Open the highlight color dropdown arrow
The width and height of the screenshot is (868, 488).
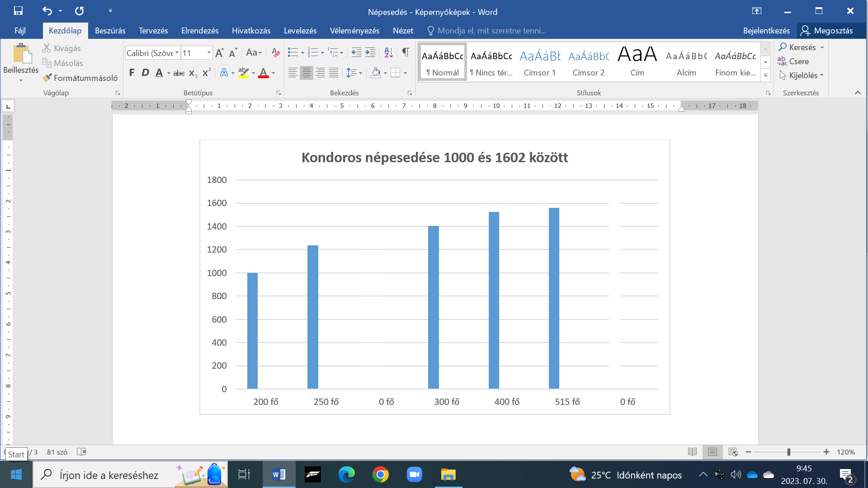coord(253,73)
